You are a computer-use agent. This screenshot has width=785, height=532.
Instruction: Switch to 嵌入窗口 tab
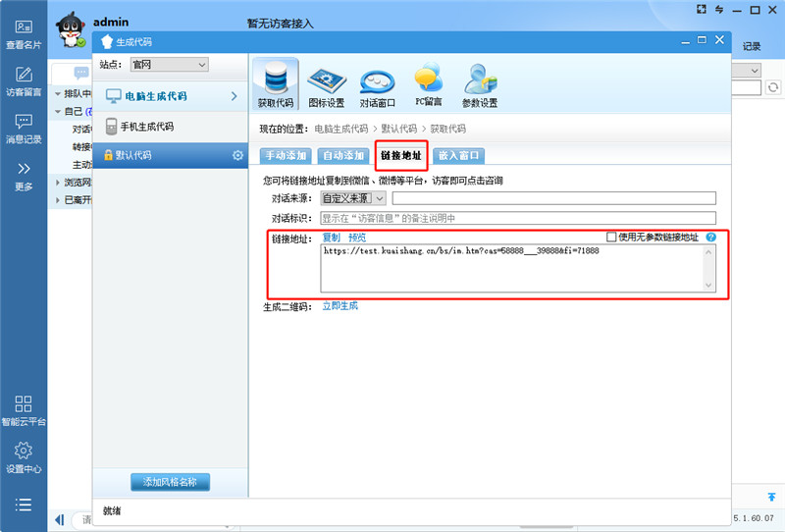pyautogui.click(x=458, y=155)
